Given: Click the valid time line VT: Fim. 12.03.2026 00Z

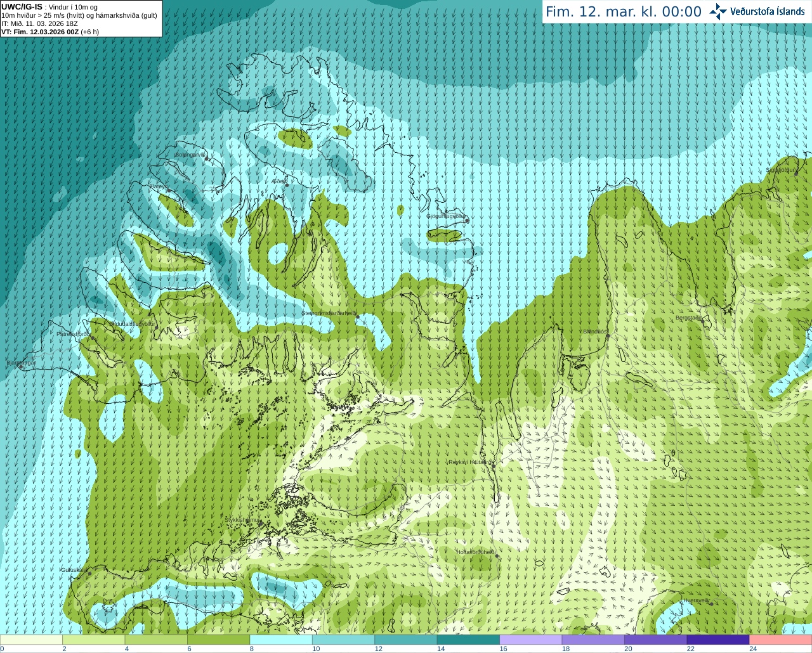Looking at the screenshot, I should click(40, 32).
